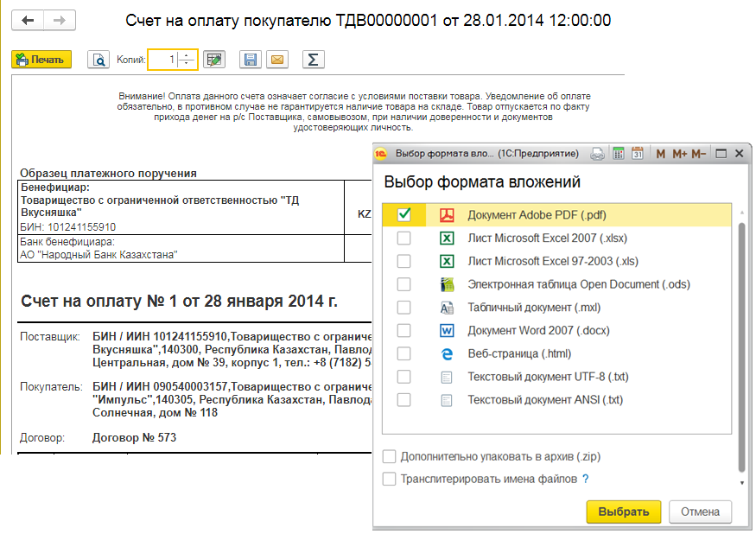The height and width of the screenshot is (534, 756).
Task: Click the printer icon in the dialog title bar
Action: tap(597, 154)
